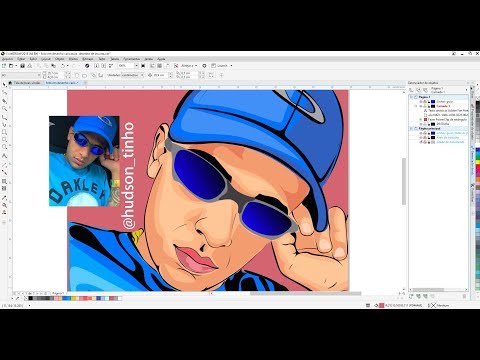Click the Undo arrow icon
This screenshot has width=480, height=360.
point(62,66)
